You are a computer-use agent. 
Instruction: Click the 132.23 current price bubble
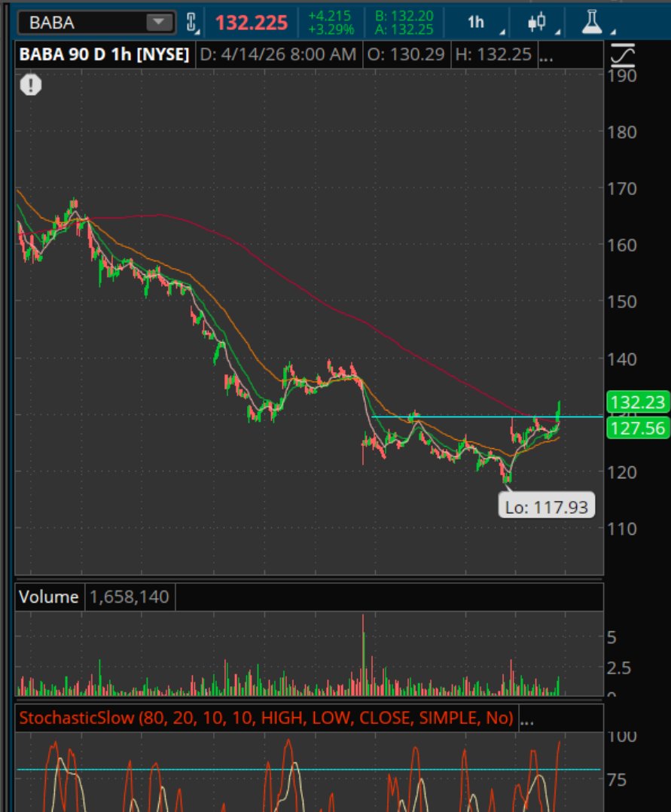coord(637,402)
